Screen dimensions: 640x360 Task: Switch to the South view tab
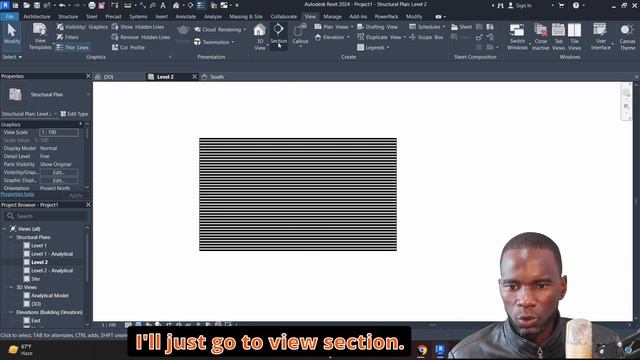click(217, 77)
